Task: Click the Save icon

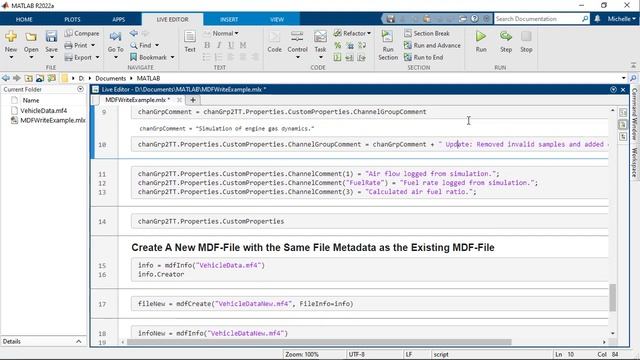Action: click(x=51, y=37)
